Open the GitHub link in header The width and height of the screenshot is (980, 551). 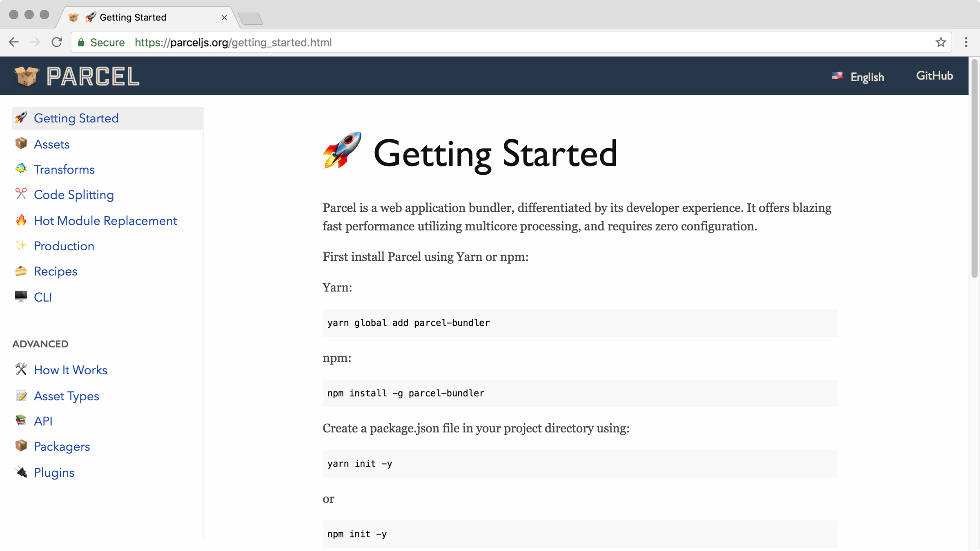[934, 76]
